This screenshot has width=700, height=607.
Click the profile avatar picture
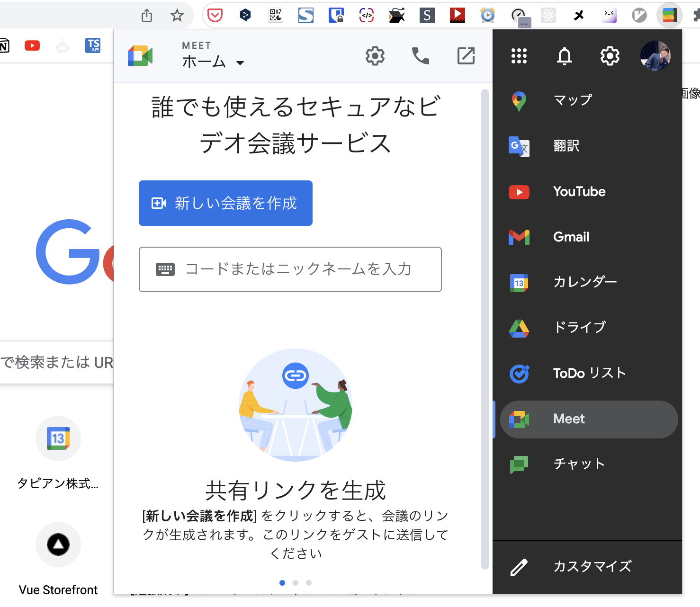[655, 56]
